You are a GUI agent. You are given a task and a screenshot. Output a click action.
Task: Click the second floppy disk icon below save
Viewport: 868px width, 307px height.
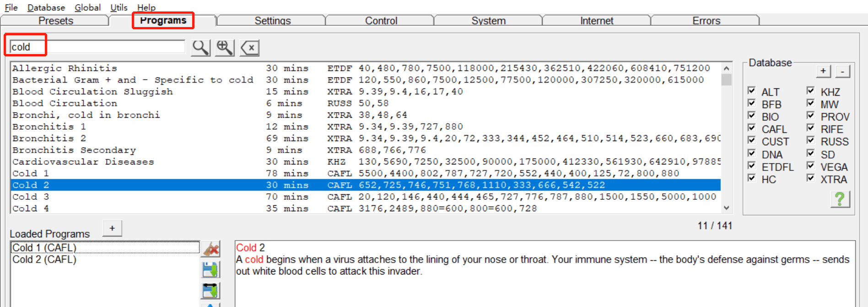pos(210,291)
